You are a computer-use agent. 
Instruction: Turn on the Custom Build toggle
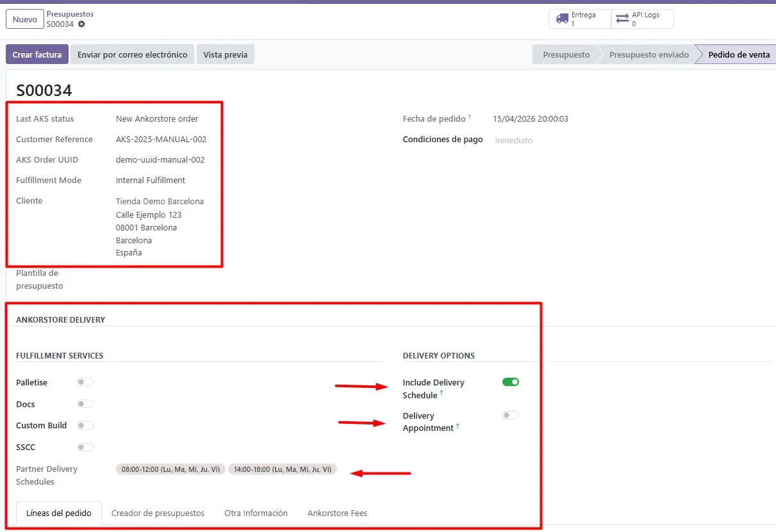coord(85,426)
